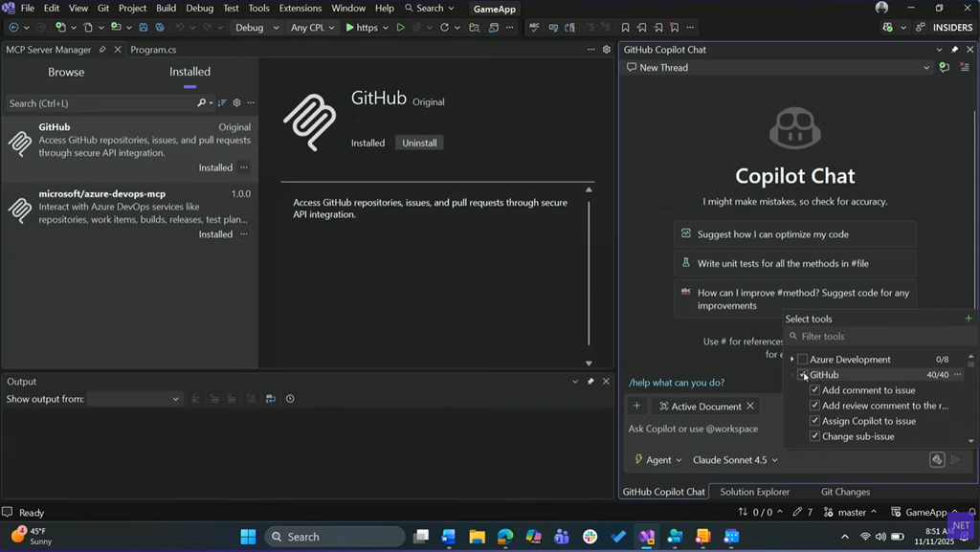Viewport: 980px width, 552px height.
Task: Switch to the Browse tab
Action: [66, 72]
